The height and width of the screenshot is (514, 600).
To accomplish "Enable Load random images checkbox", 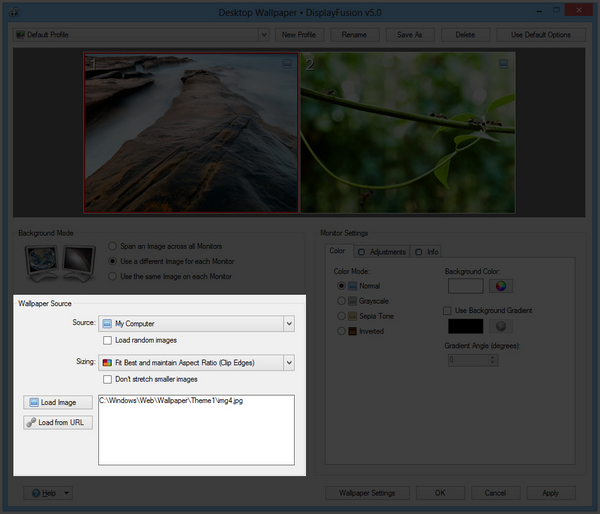I will pos(108,341).
